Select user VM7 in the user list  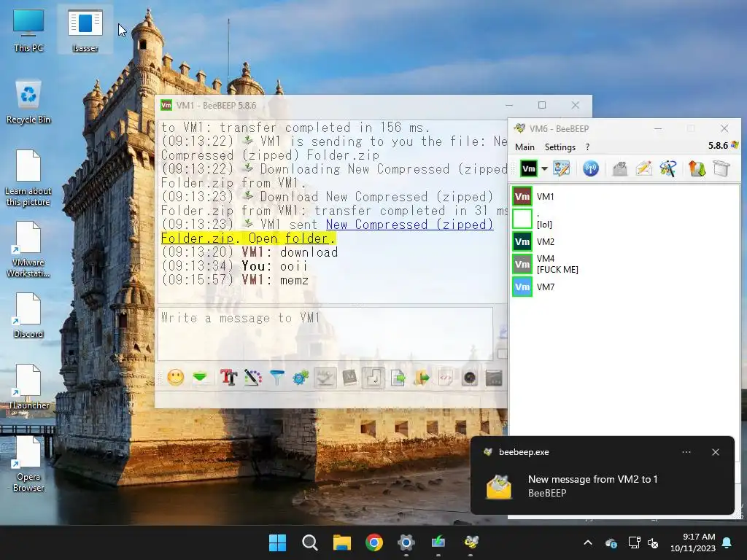click(x=624, y=287)
